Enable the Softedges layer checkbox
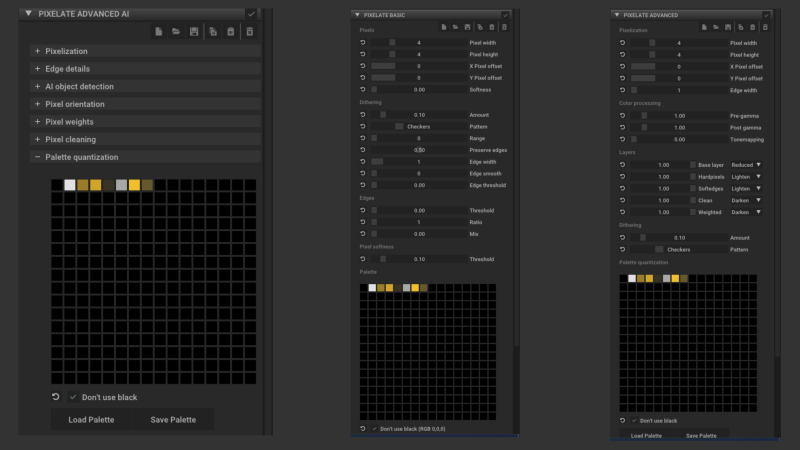 (693, 188)
